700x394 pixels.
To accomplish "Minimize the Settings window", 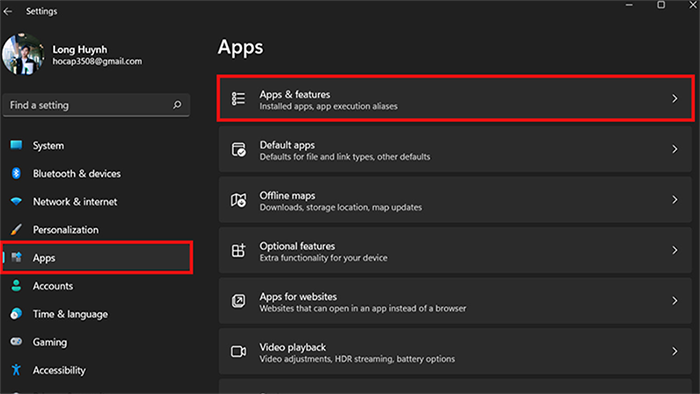I will coord(629,5).
